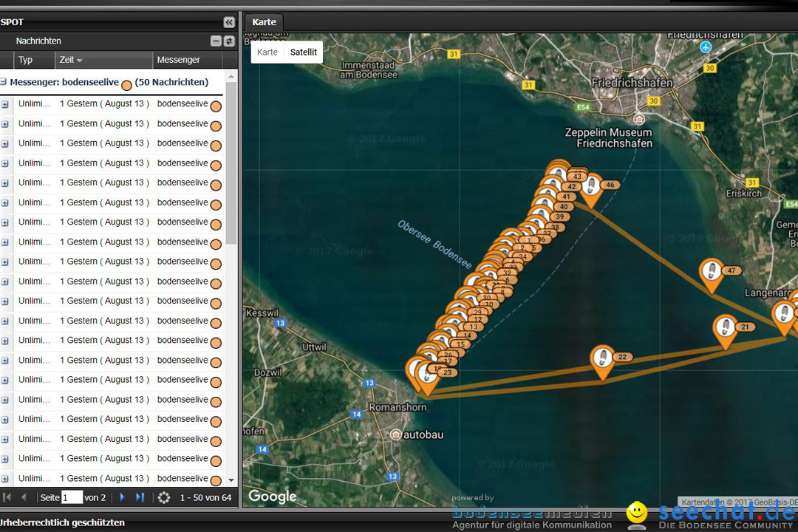Click the waypoint number label 39
This screenshot has width=798, height=532.
[x=560, y=217]
